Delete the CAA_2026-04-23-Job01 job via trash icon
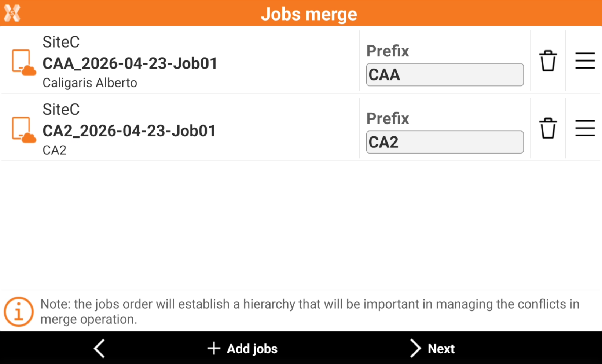 [x=548, y=61]
